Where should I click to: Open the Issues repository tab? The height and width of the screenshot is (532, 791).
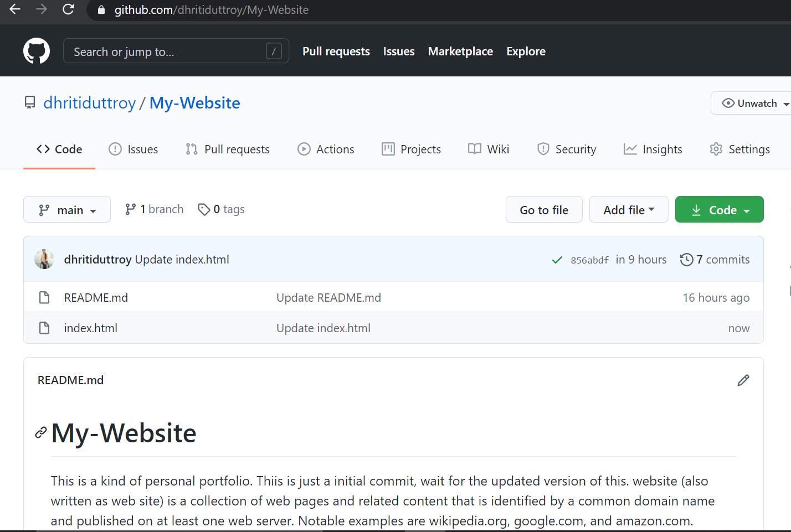point(133,149)
